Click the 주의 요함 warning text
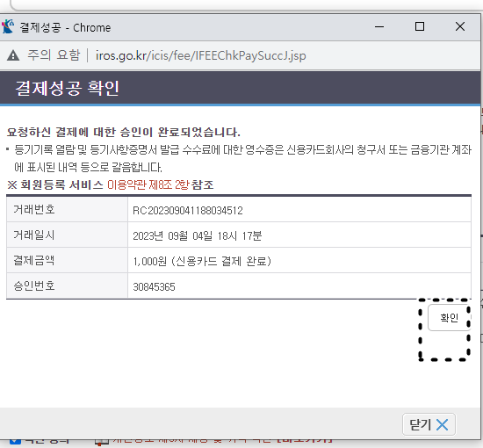 tap(54, 55)
